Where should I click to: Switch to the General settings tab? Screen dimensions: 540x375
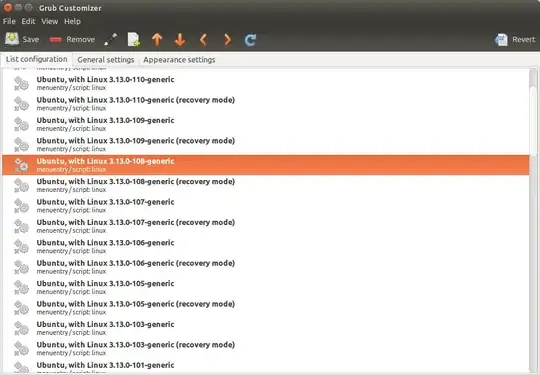(106, 60)
